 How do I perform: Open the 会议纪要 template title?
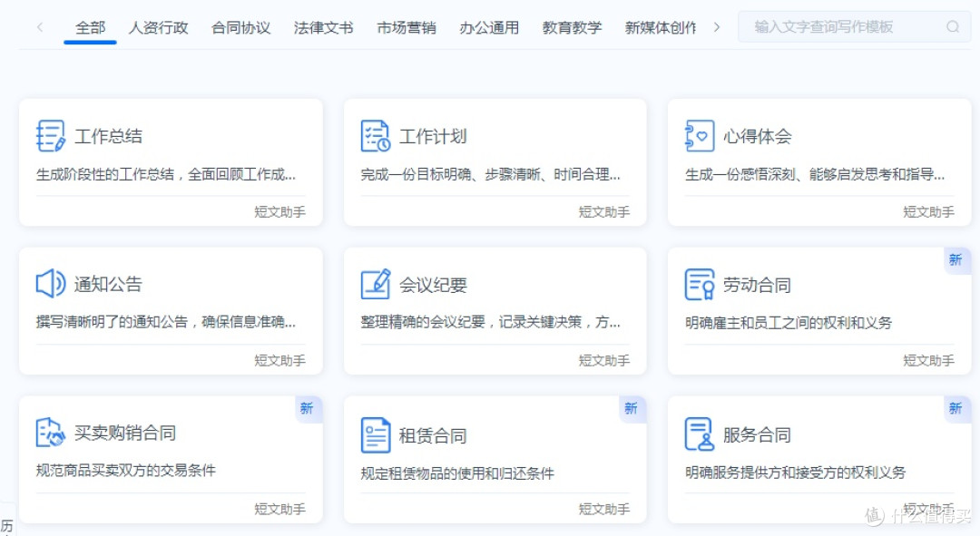[x=433, y=285]
